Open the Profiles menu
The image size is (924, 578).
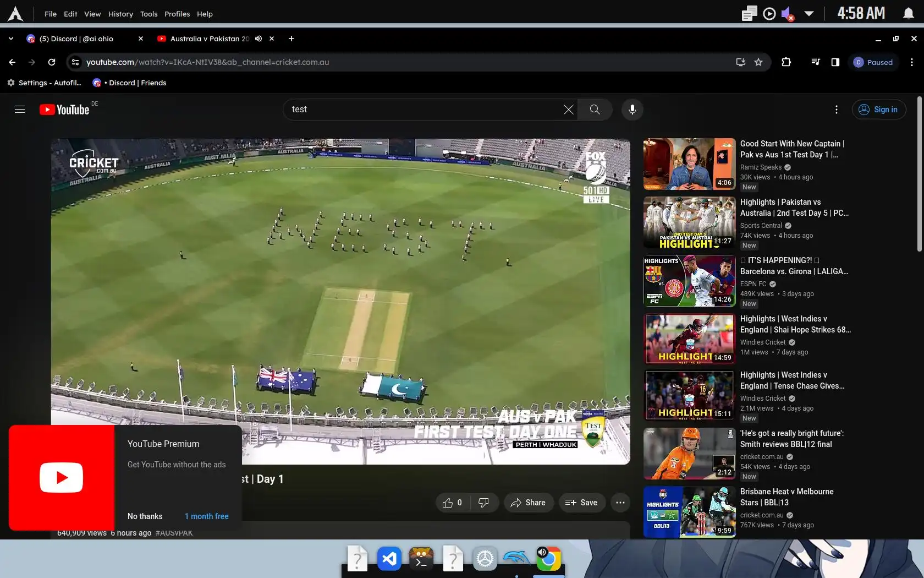(x=177, y=14)
